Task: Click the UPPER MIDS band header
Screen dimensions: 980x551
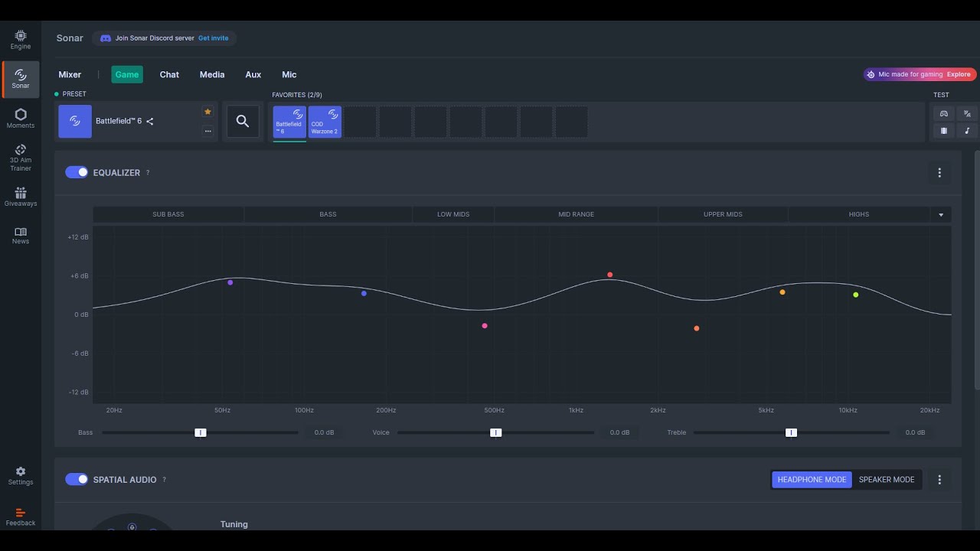Action: [x=723, y=214]
